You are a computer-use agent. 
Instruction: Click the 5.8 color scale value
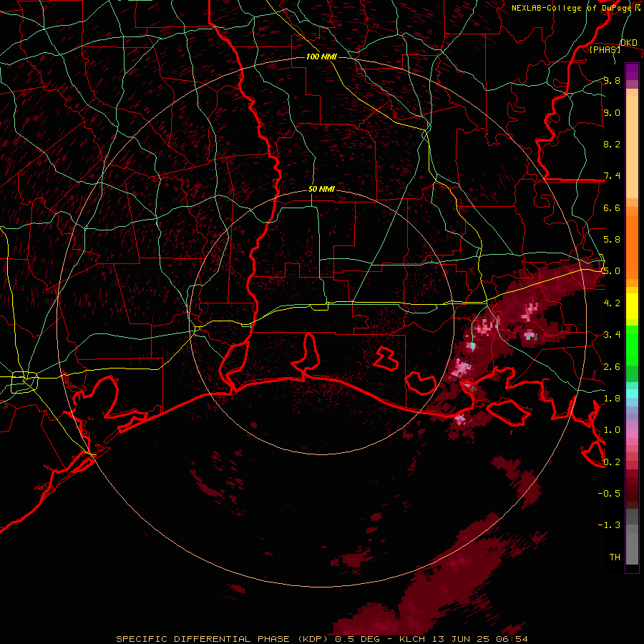tap(612, 240)
